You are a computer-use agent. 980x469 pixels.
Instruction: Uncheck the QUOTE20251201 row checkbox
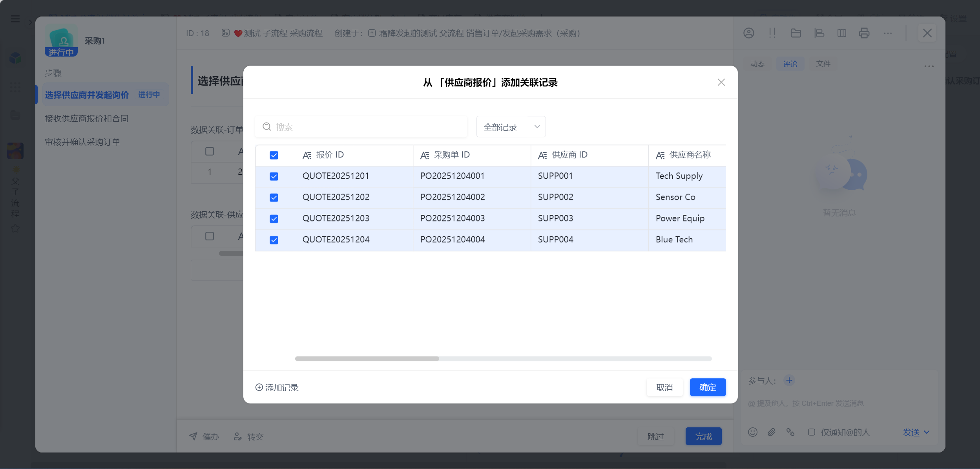pos(274,176)
